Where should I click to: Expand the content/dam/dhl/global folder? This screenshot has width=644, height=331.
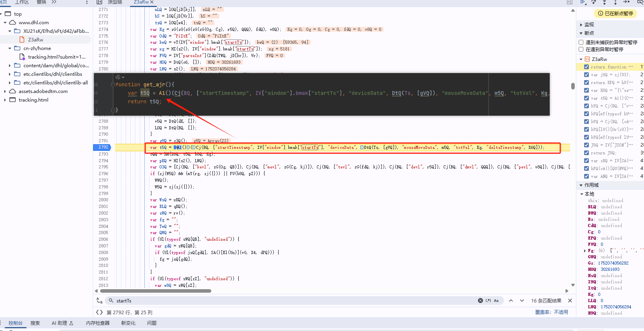10,65
